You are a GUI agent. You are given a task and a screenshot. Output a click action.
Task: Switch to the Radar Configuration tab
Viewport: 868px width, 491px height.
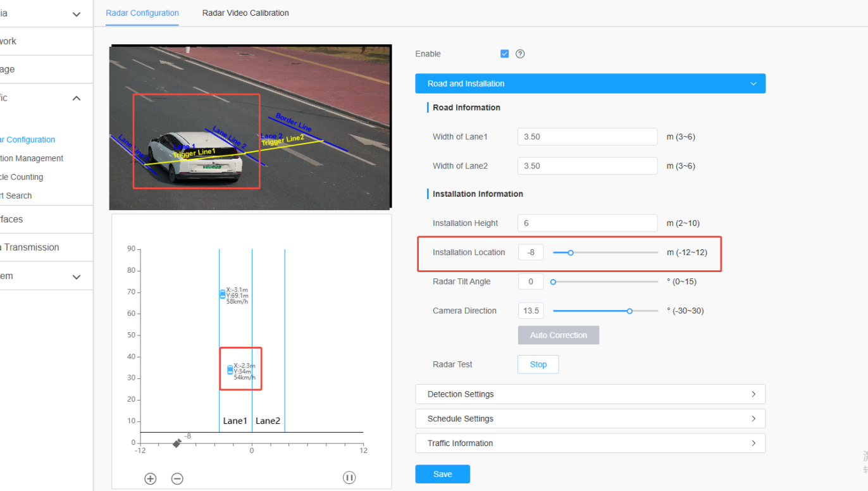click(x=142, y=13)
